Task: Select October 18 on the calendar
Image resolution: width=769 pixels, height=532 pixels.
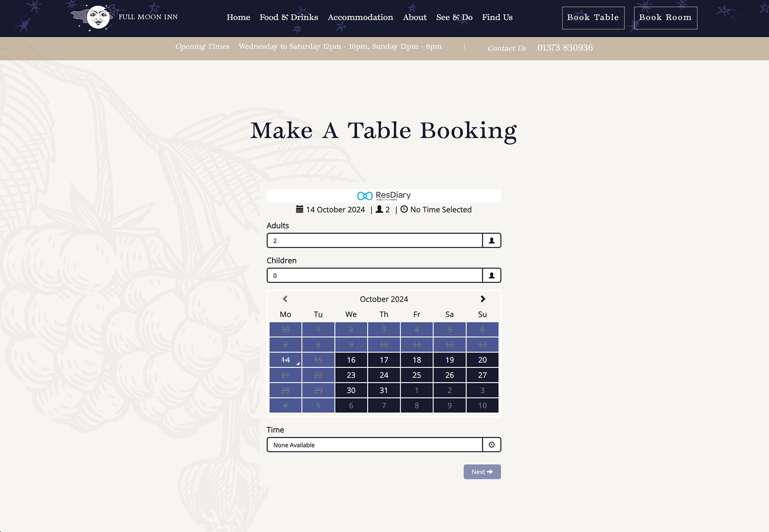Action: point(417,360)
